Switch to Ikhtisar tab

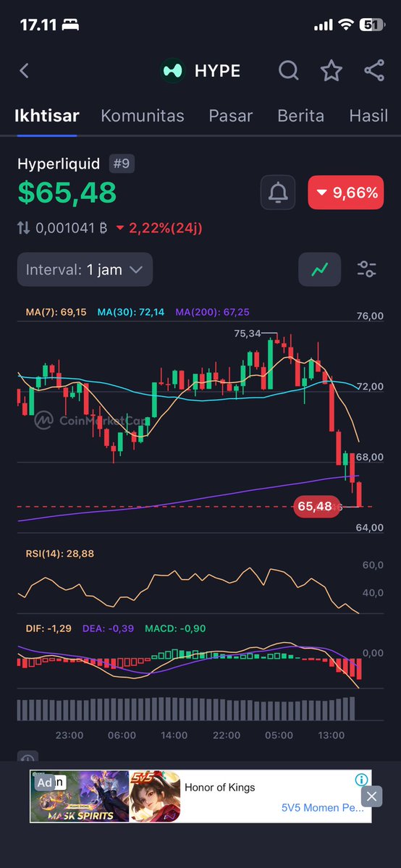point(46,116)
